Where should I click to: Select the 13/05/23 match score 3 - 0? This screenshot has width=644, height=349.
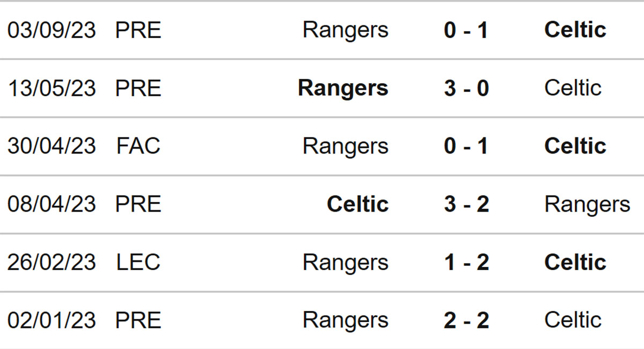(466, 88)
